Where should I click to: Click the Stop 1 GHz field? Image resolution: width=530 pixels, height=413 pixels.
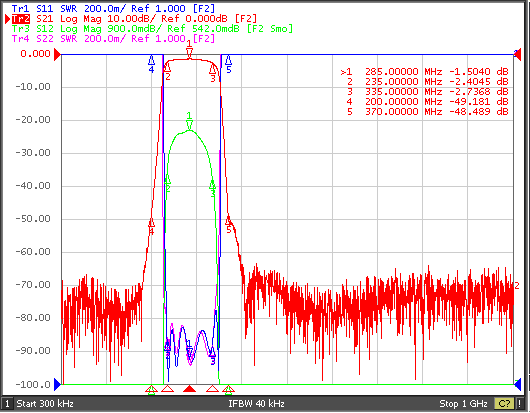pos(463,404)
